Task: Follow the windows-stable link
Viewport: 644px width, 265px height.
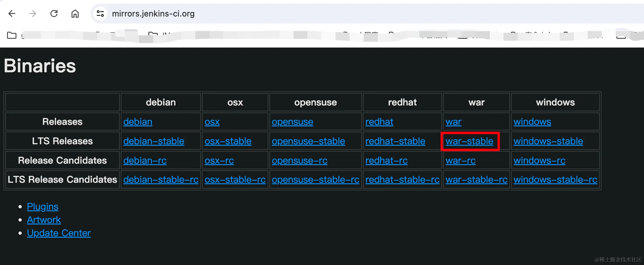Action: point(548,141)
